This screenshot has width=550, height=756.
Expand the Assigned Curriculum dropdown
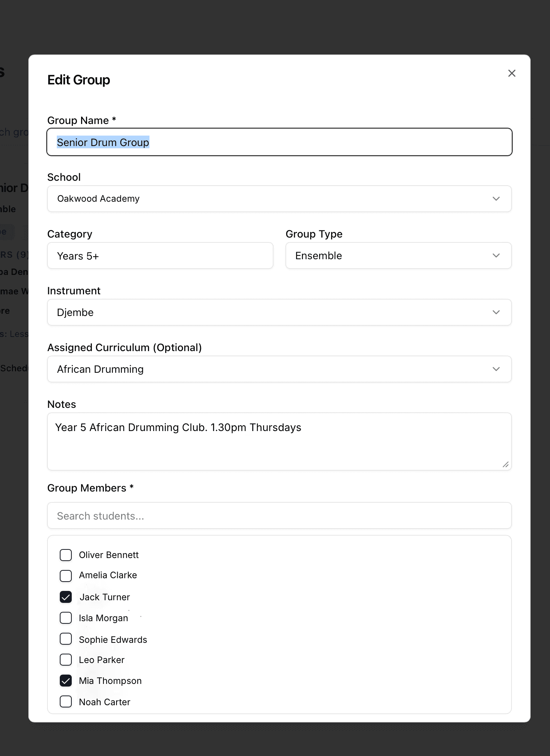pyautogui.click(x=279, y=369)
